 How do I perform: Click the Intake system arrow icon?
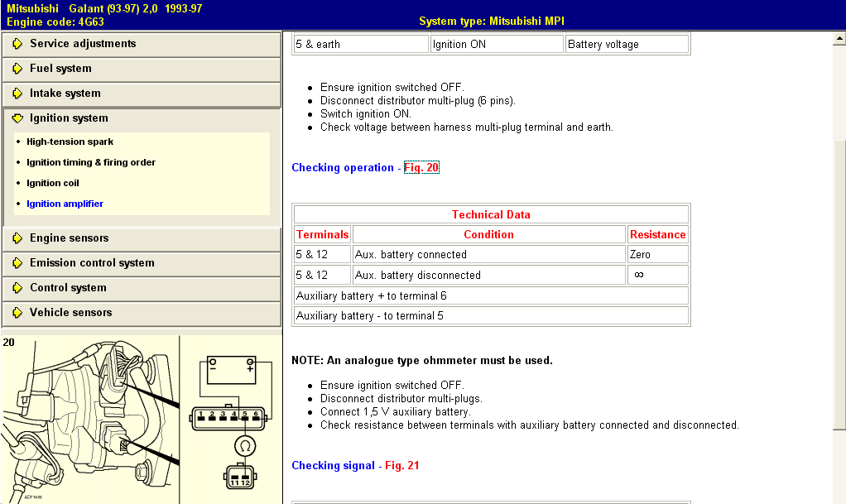(x=17, y=94)
